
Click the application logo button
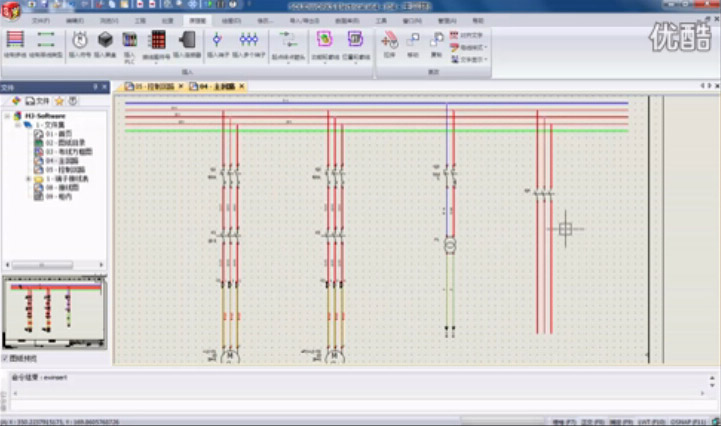(x=11, y=11)
